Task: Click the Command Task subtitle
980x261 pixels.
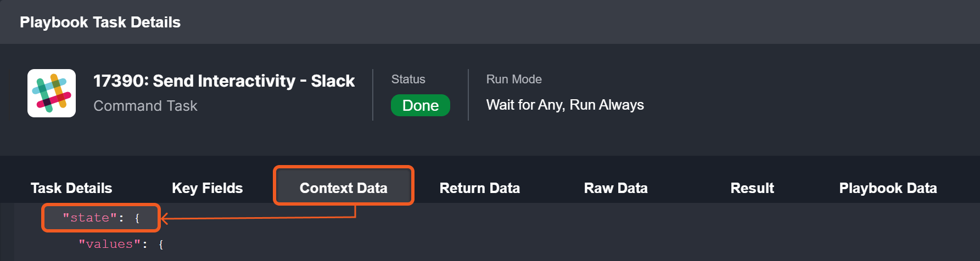Action: (x=145, y=106)
